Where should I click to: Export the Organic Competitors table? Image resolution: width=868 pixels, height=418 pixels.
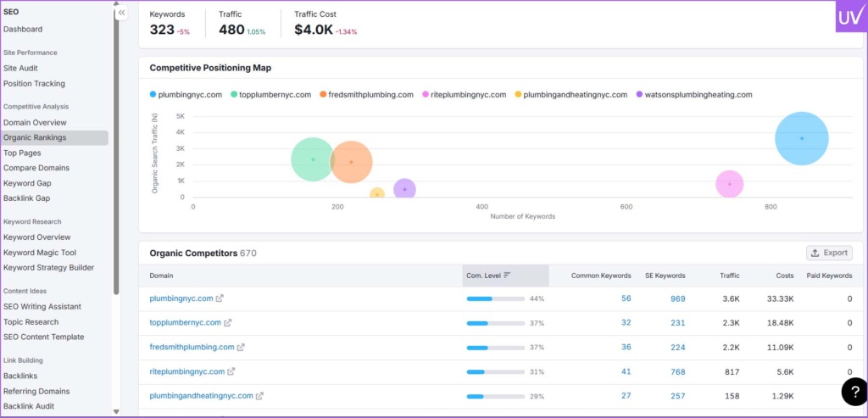coord(829,253)
